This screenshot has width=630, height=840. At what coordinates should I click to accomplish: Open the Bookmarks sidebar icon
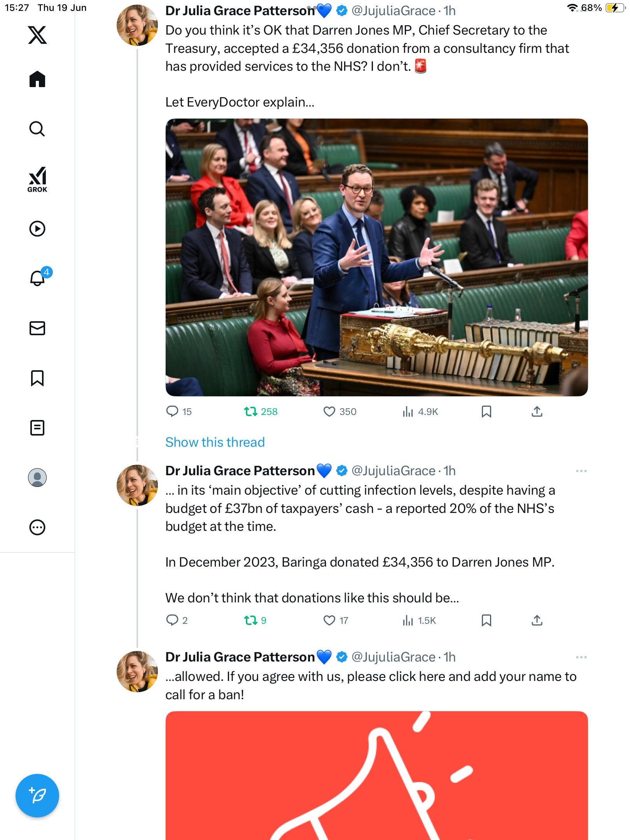tap(37, 378)
